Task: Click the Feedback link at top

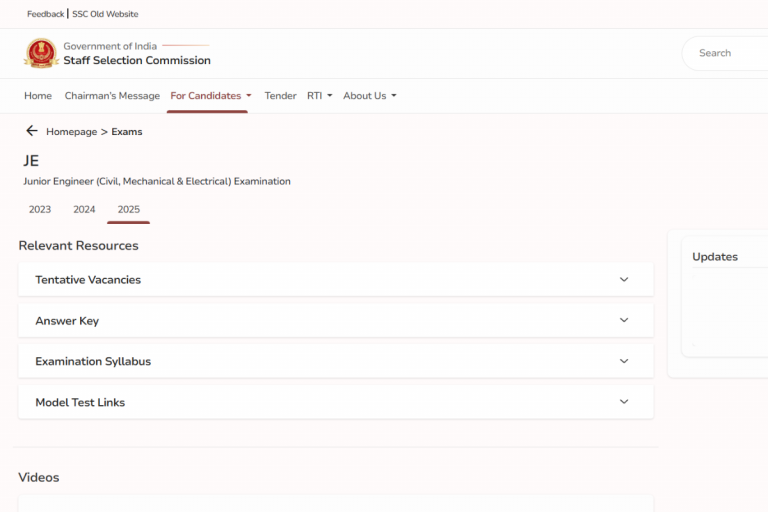Action: [x=46, y=14]
